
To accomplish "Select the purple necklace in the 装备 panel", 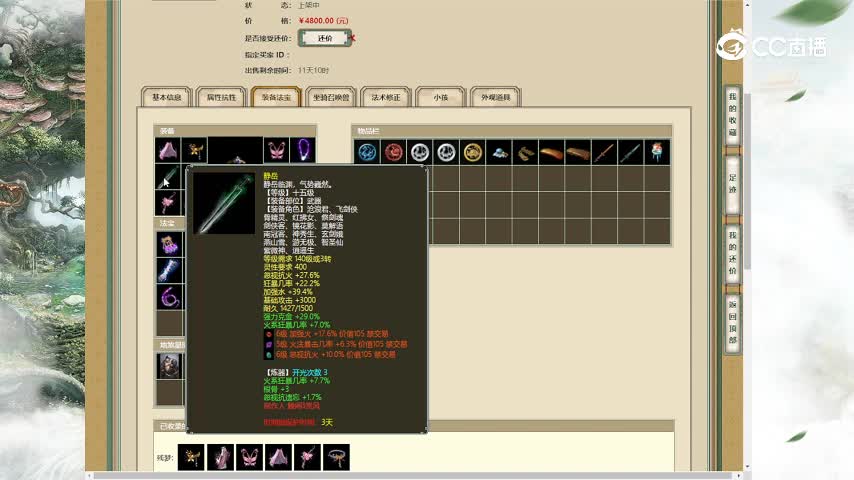I will click(x=303, y=150).
